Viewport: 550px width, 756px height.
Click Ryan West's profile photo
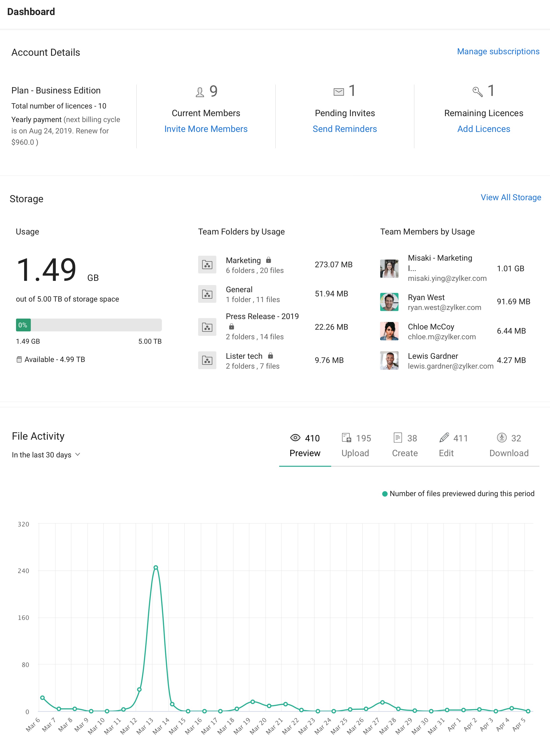389,302
